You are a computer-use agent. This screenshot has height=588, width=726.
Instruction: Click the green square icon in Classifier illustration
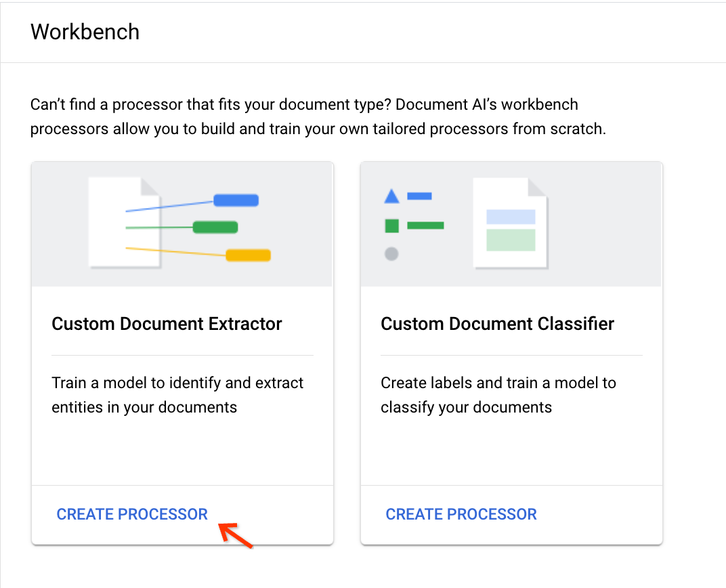coord(391,226)
